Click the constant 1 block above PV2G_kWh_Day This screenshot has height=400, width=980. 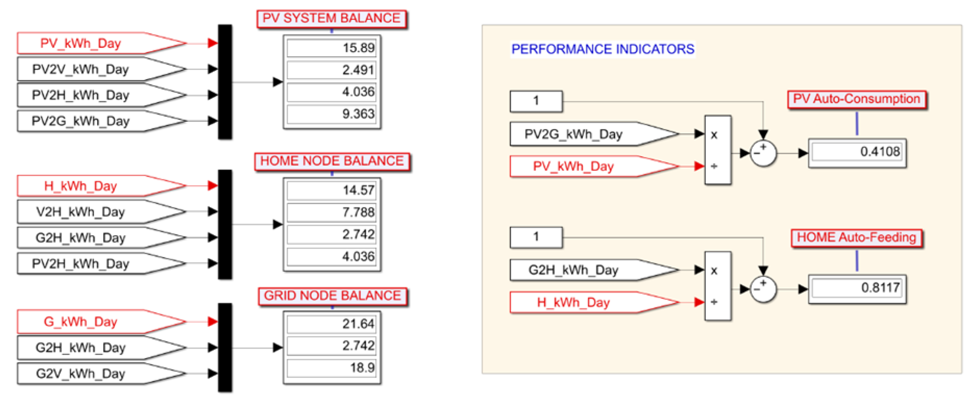tap(536, 101)
